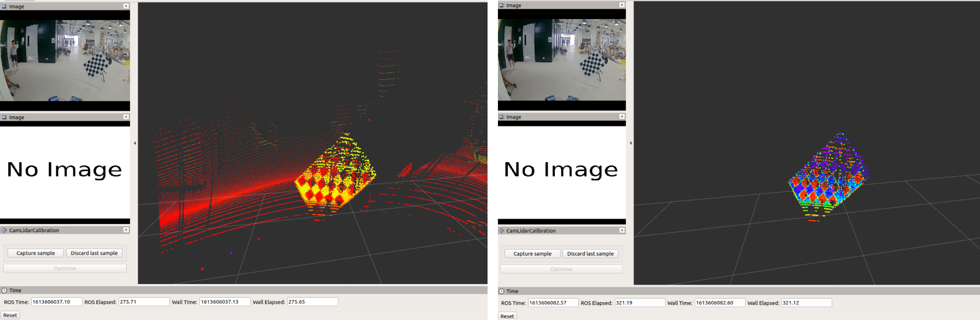This screenshot has height=325, width=980.
Task: Click Wall Time field in right window
Action: pyautogui.click(x=720, y=303)
